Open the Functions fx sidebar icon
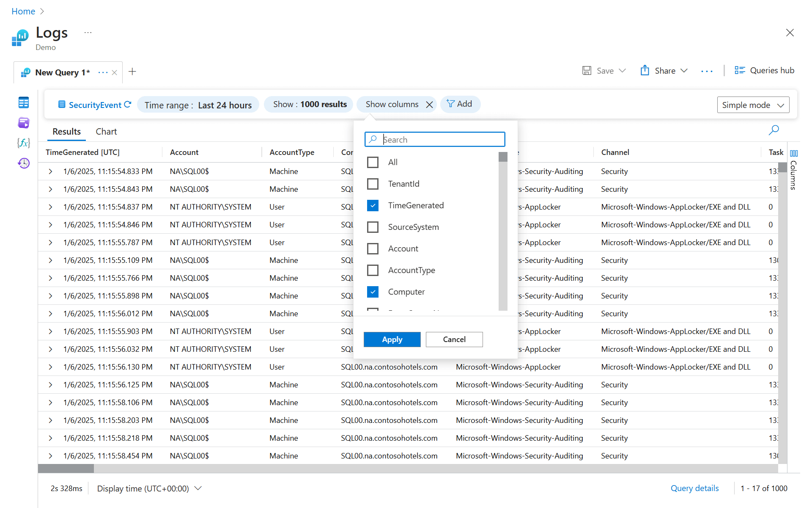This screenshot has height=508, width=812. coord(24,143)
